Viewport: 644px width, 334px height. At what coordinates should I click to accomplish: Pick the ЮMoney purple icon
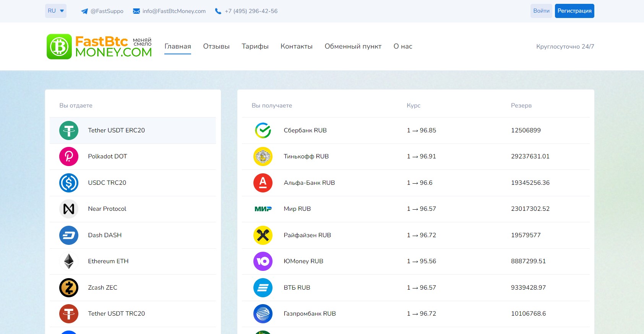click(263, 261)
